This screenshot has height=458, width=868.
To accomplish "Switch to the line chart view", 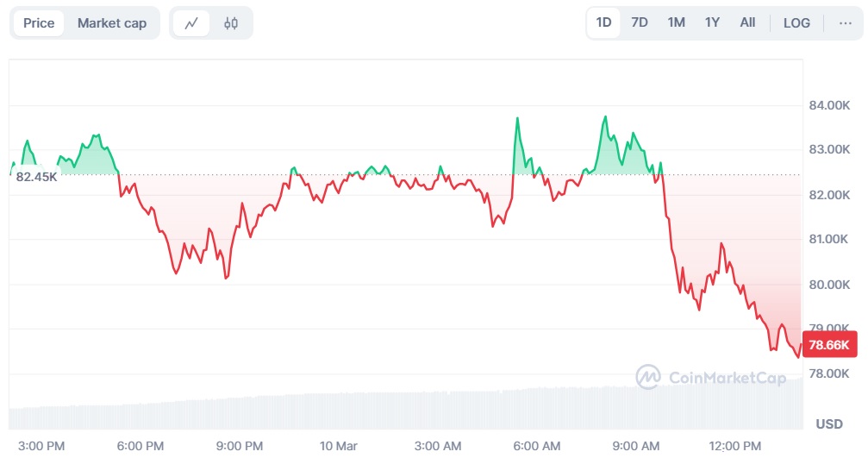I will [191, 23].
